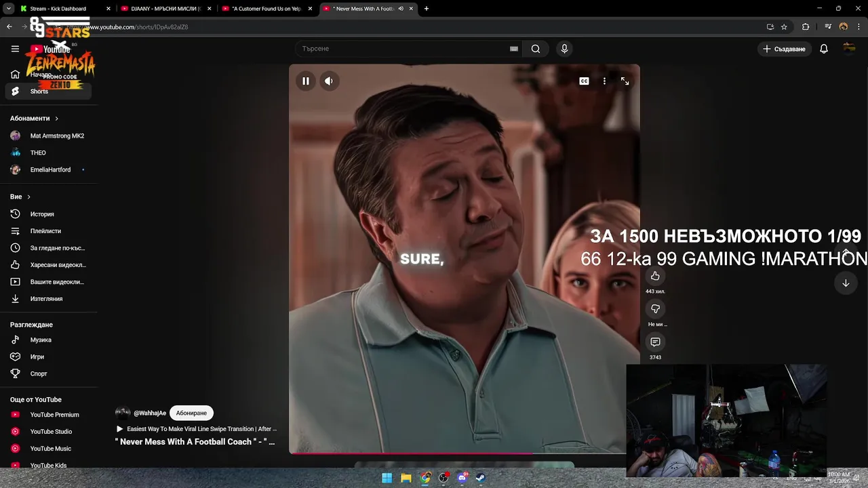Open Плейлисти playlists page
The height and width of the screenshot is (488, 868).
[49, 231]
